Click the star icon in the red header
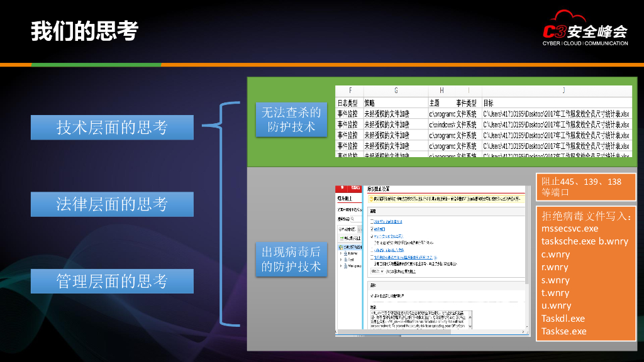The height and width of the screenshot is (362, 644). pos(343,188)
